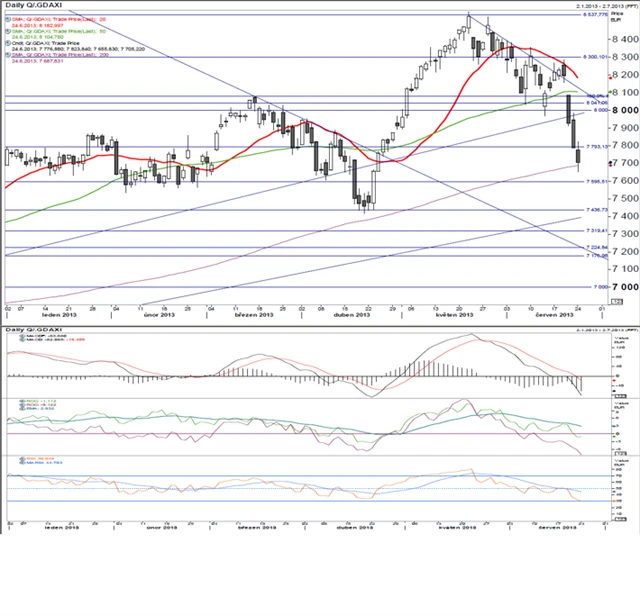Click květen 2013 on main chart time axis
The image size is (640, 615).
[x=454, y=315]
